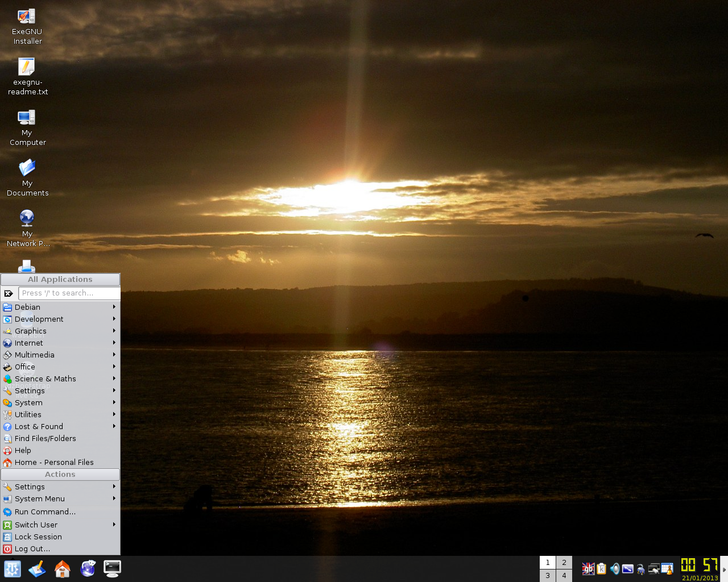Click the speaker volume tray icon

[x=615, y=568]
